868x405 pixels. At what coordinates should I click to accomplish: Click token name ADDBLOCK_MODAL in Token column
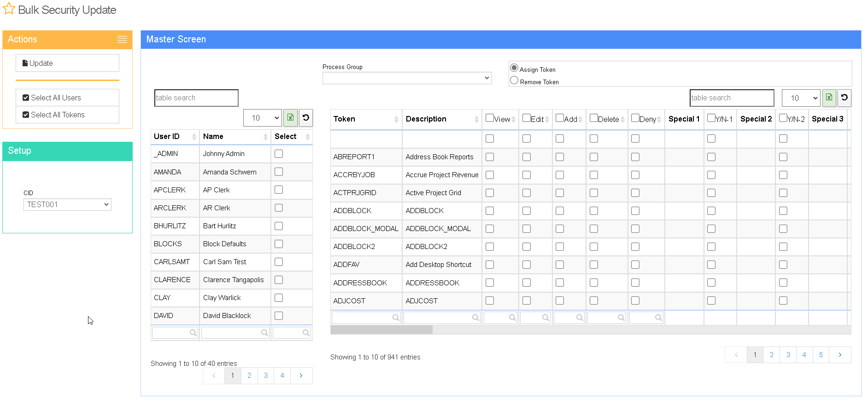[x=366, y=229]
